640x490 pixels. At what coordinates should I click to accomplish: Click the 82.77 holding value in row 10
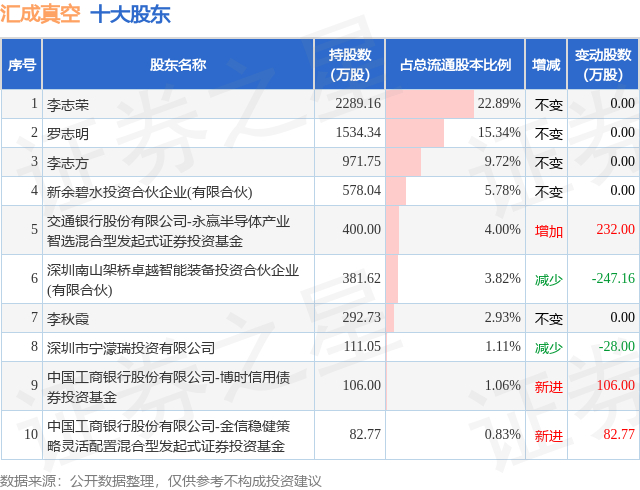(x=364, y=434)
